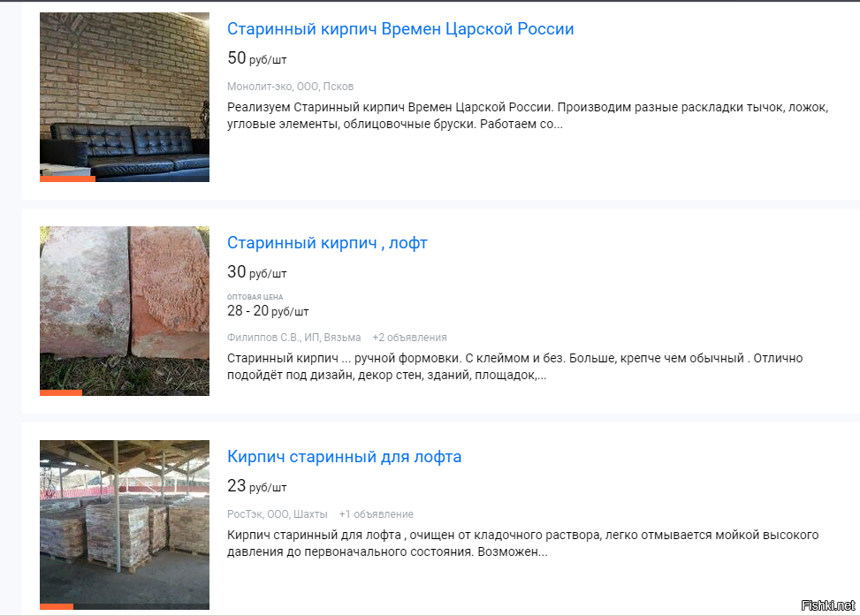
Task: Open seller 'Монолит-эко, ООО, Псков'
Action: click(290, 87)
